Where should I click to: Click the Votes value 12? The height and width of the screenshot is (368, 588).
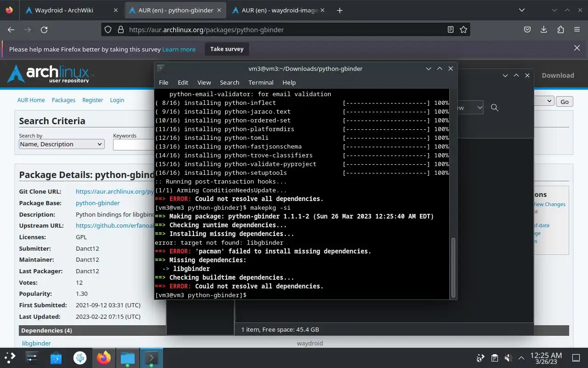(79, 282)
